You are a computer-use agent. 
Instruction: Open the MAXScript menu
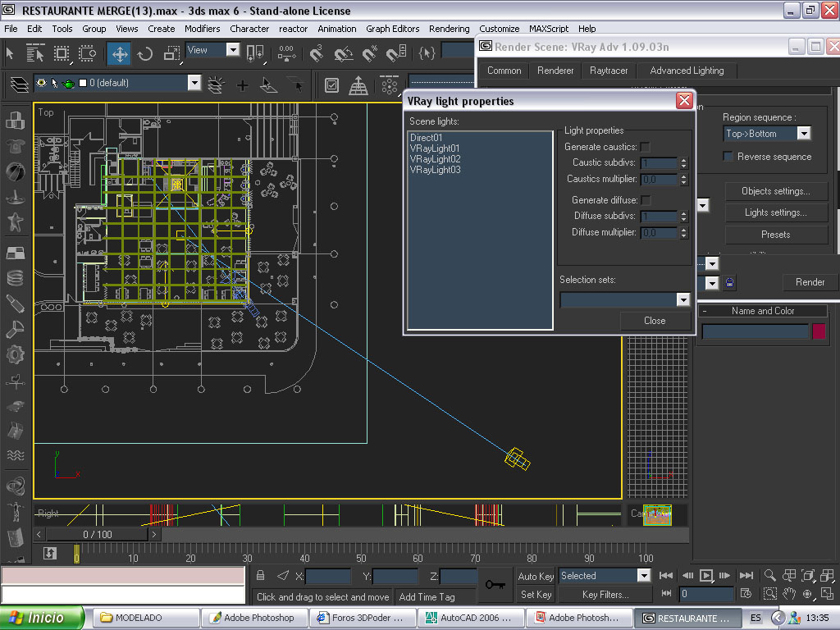click(x=549, y=29)
